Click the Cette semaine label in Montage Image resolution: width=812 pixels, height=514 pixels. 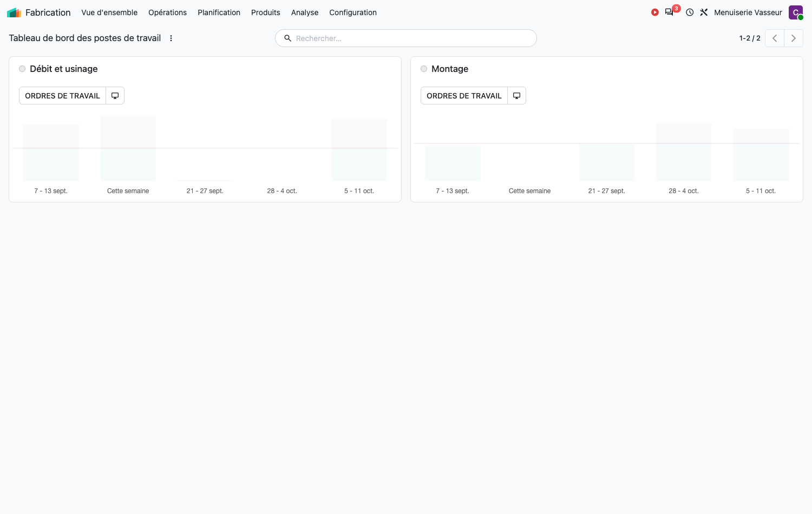click(530, 191)
